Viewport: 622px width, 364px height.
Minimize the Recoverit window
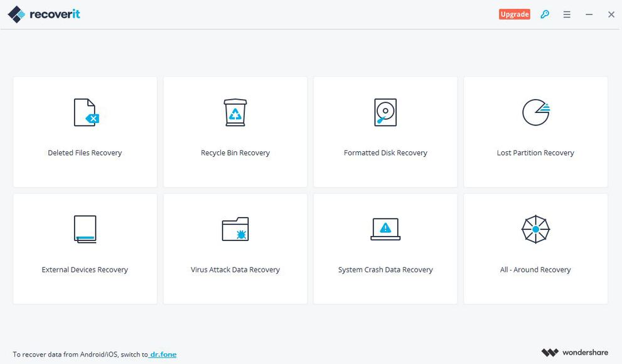pyautogui.click(x=589, y=14)
